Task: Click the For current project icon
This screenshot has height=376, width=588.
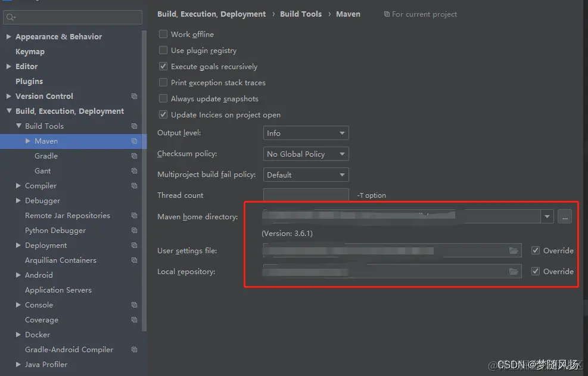Action: (x=387, y=14)
